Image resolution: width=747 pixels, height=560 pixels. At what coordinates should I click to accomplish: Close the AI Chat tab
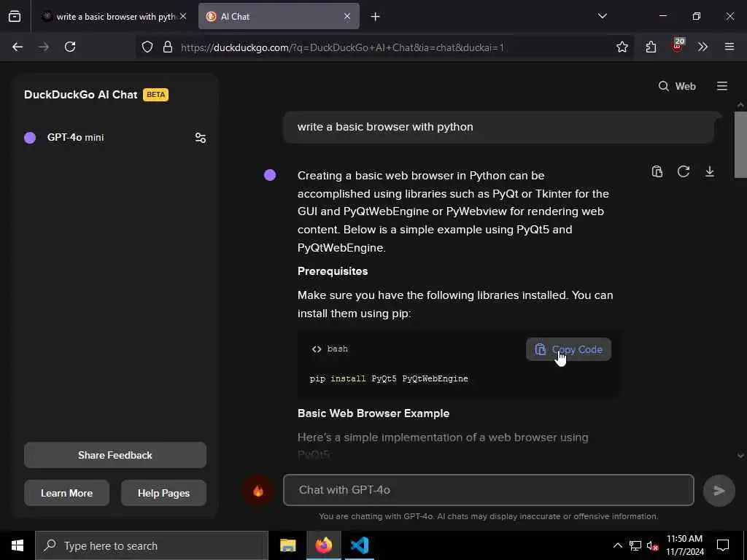click(347, 17)
